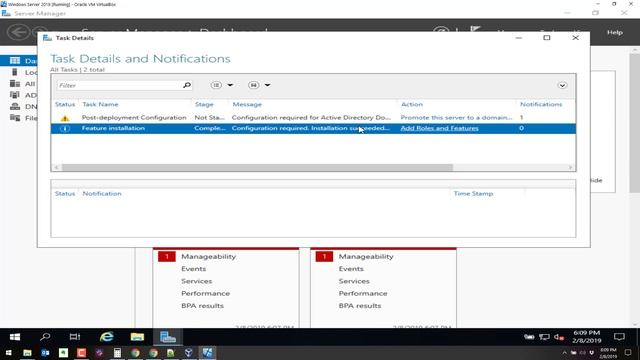Open Task View on guest taskbar
The width and height of the screenshot is (640, 360).
pos(75,337)
